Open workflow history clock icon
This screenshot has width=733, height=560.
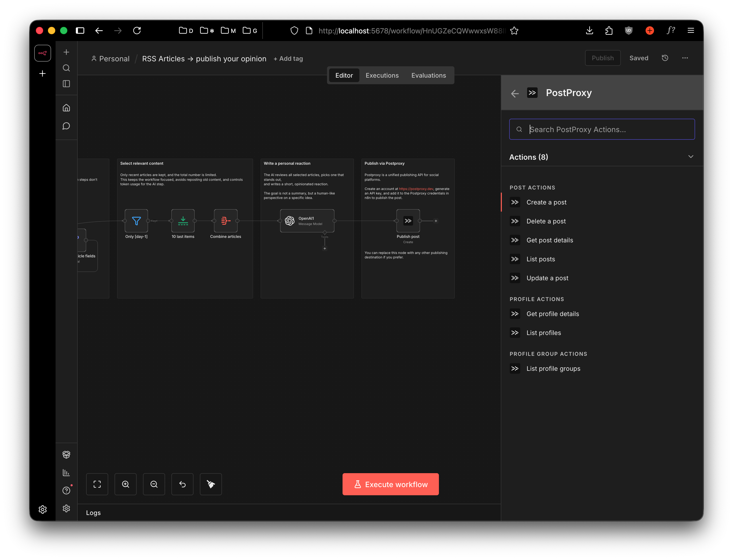665,58
